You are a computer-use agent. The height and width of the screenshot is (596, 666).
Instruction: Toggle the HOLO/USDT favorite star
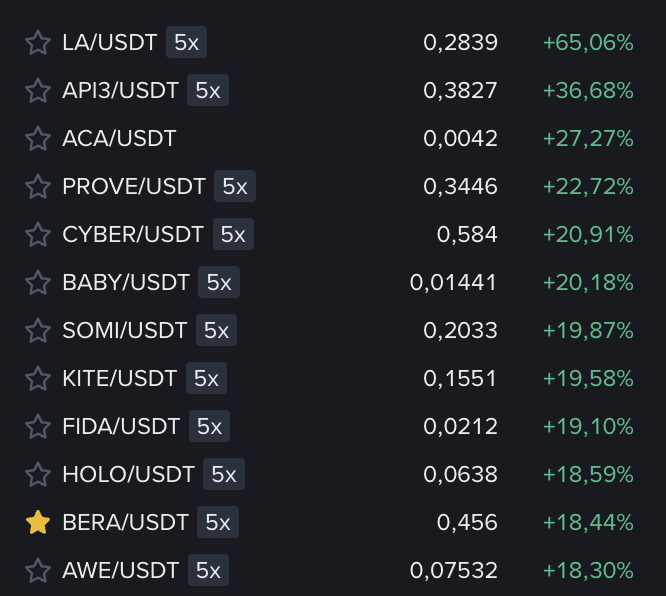pos(38,475)
